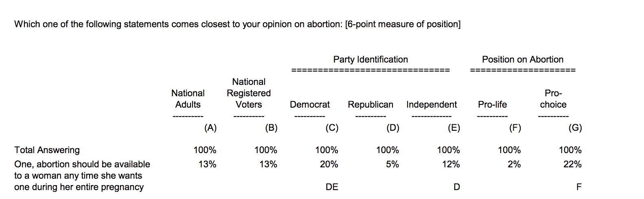Click the National Adults column header
Viewport: 644px width, 199px height.
(188, 99)
